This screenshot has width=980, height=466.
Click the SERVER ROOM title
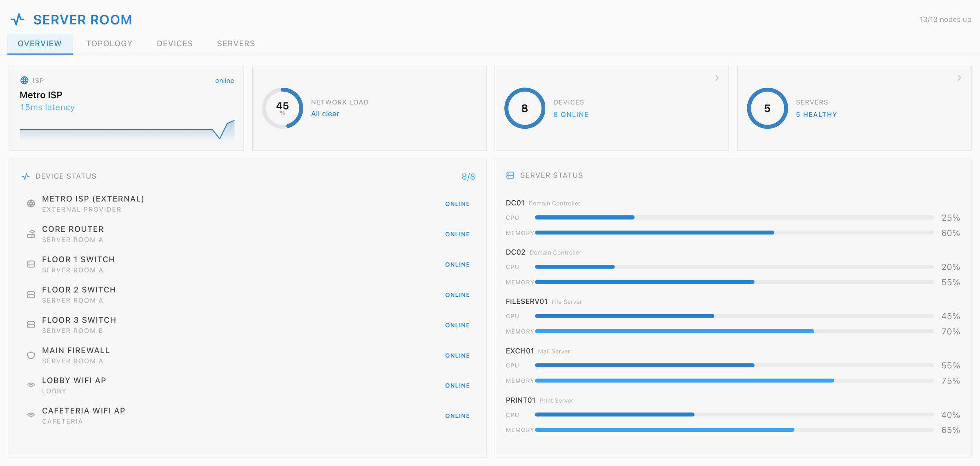coord(83,20)
